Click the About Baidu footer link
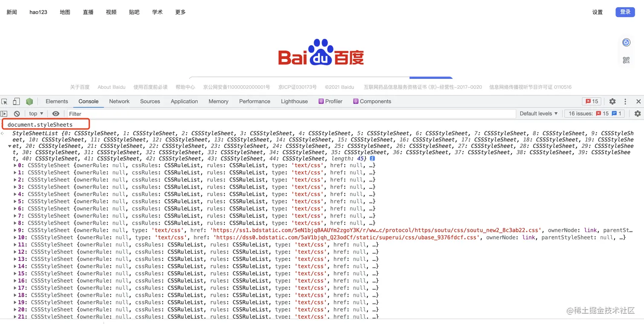Viewport: 644px width, 324px height. 112,87
